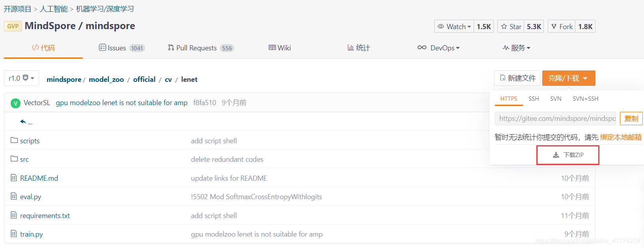This screenshot has height=248, width=644.
Task: Select the SVN+SSH clone tab
Action: click(585, 99)
